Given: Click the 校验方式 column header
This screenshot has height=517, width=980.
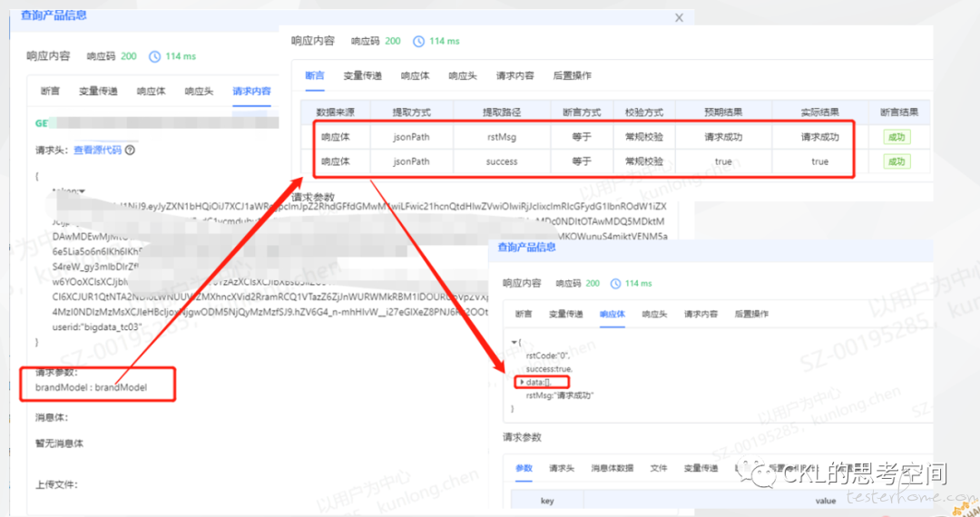Looking at the screenshot, I should [x=643, y=112].
